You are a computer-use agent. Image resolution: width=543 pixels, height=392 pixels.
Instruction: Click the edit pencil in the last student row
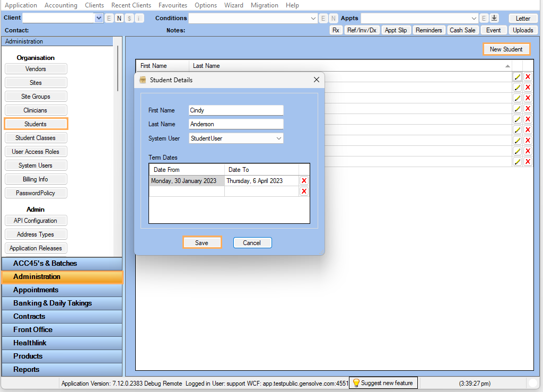[517, 162]
